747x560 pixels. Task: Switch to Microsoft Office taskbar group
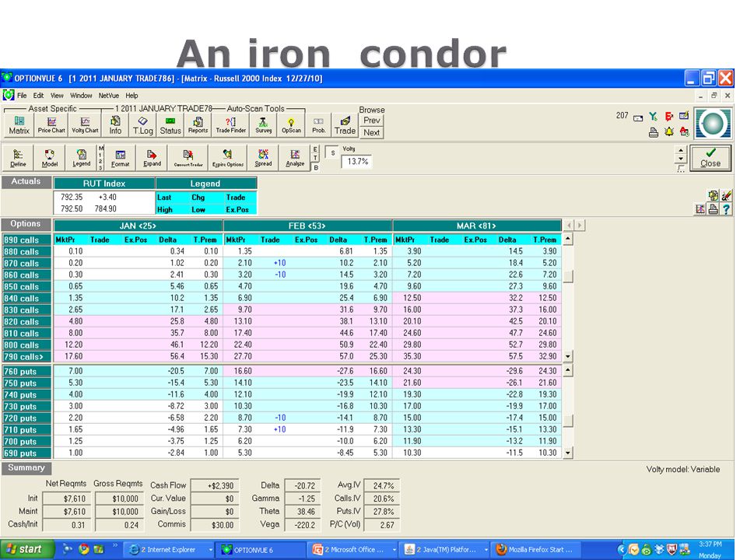point(353,550)
